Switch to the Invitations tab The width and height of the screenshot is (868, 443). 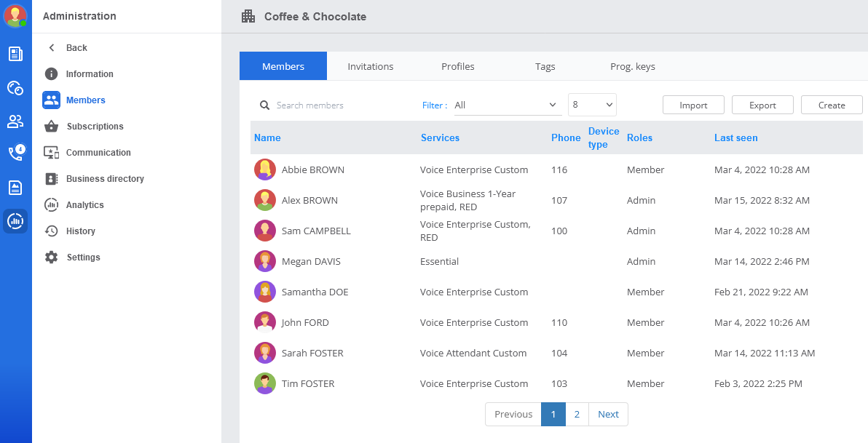point(371,66)
